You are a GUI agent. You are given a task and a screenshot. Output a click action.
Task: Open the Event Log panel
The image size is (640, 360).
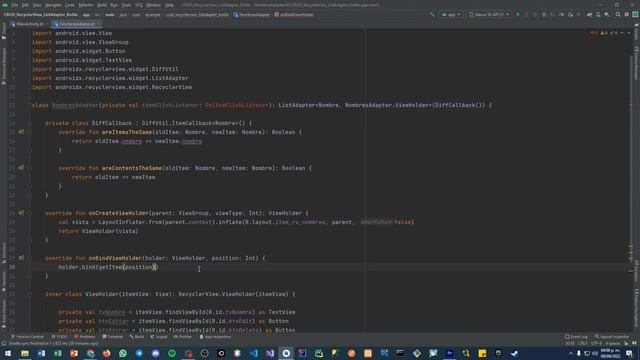[x=576, y=337]
